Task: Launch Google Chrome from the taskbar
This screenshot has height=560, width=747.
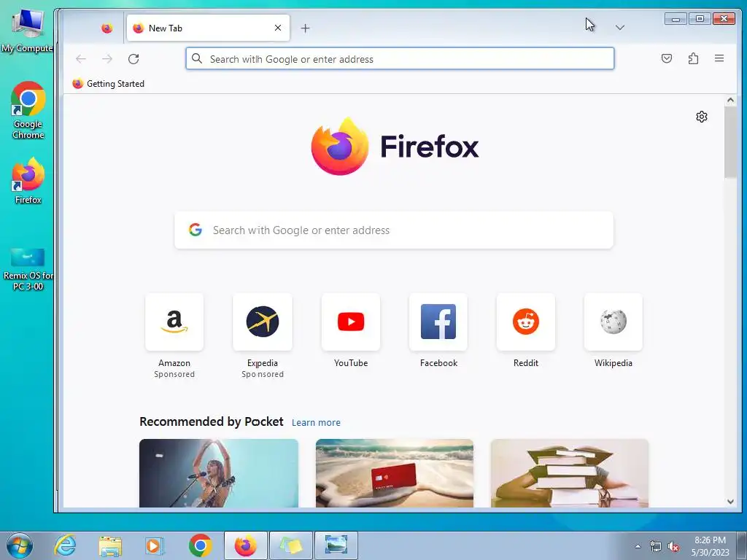Action: tap(200, 545)
